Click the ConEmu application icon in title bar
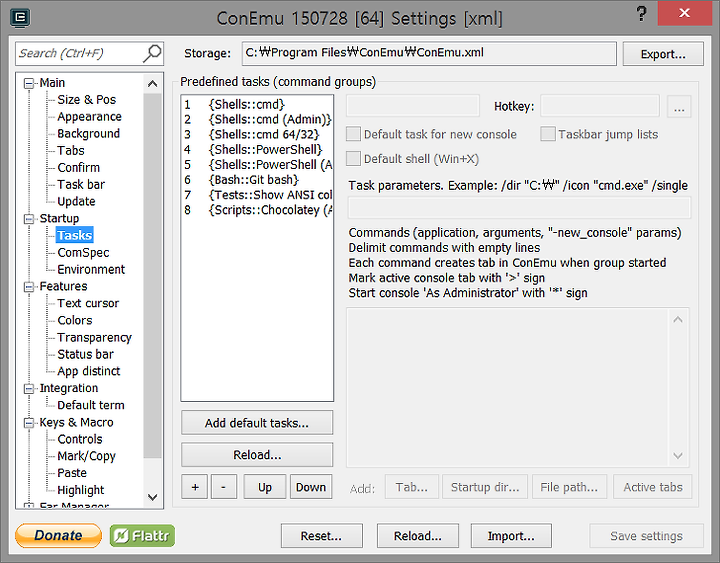This screenshot has width=720, height=563. [x=20, y=17]
